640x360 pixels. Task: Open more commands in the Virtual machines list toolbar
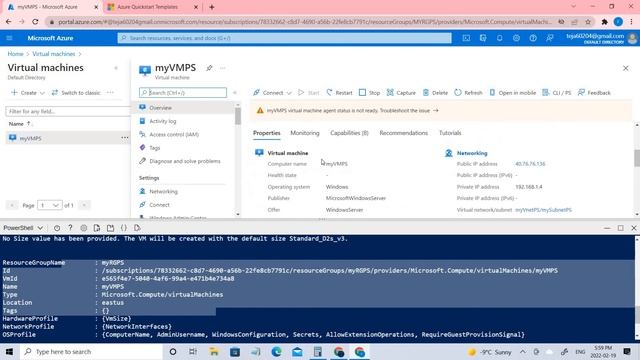pyautogui.click(x=110, y=93)
